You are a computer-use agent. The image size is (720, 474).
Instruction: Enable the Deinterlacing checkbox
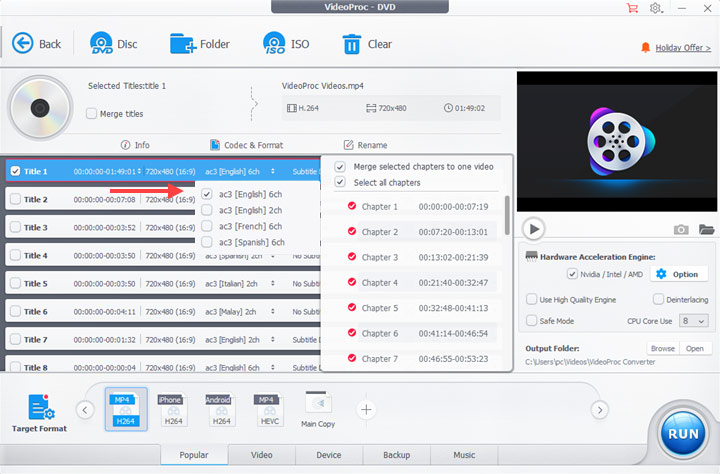click(659, 299)
